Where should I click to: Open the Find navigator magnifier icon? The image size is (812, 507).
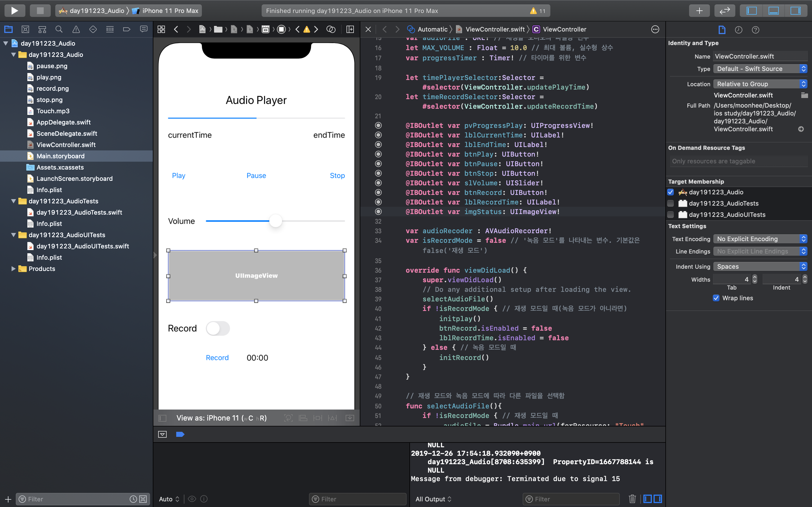pos(59,30)
